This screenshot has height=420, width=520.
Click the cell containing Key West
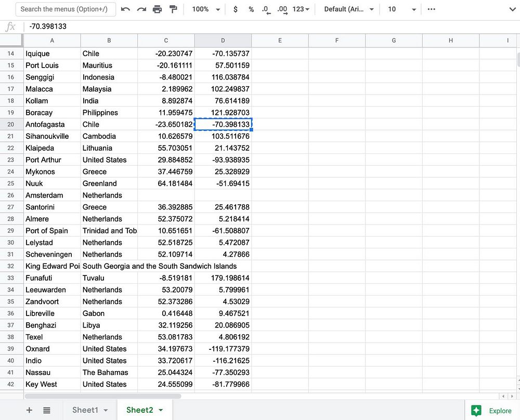pyautogui.click(x=52, y=384)
